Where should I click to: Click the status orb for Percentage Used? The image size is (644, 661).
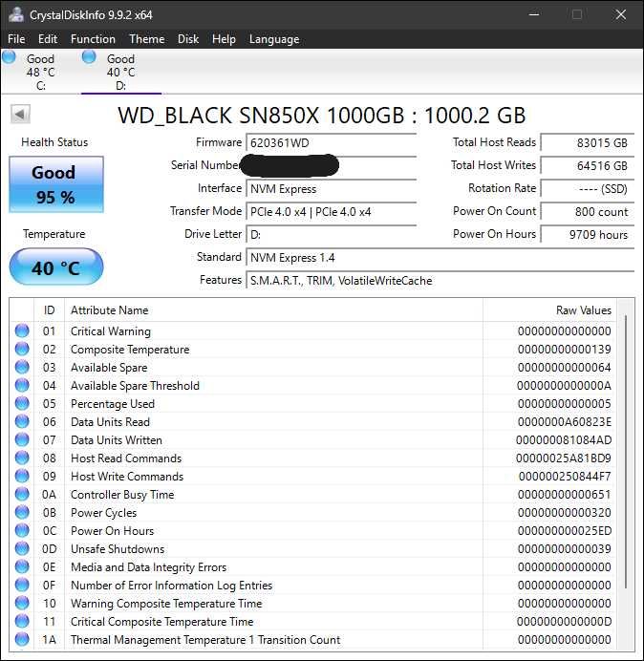tap(22, 403)
